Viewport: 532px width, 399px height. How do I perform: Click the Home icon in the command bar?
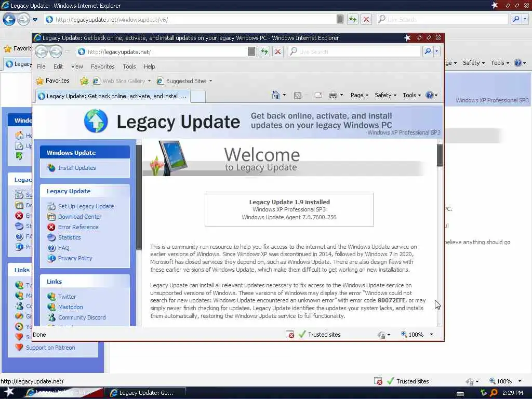[x=276, y=96]
